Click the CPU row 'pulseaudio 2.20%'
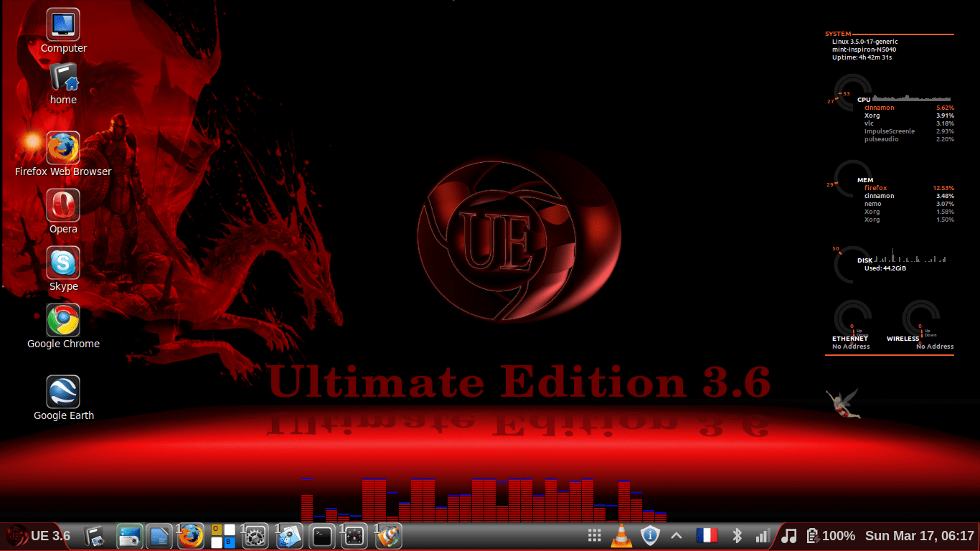 [x=909, y=139]
